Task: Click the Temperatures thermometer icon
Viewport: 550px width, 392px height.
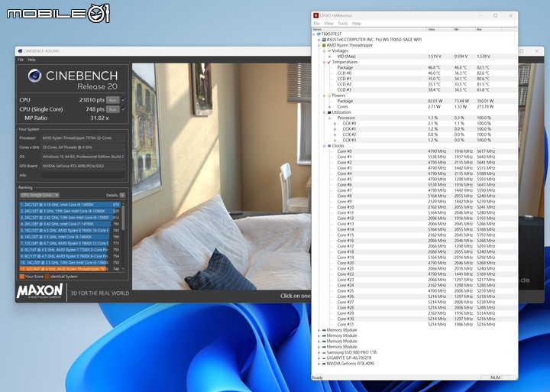Action: coord(329,62)
